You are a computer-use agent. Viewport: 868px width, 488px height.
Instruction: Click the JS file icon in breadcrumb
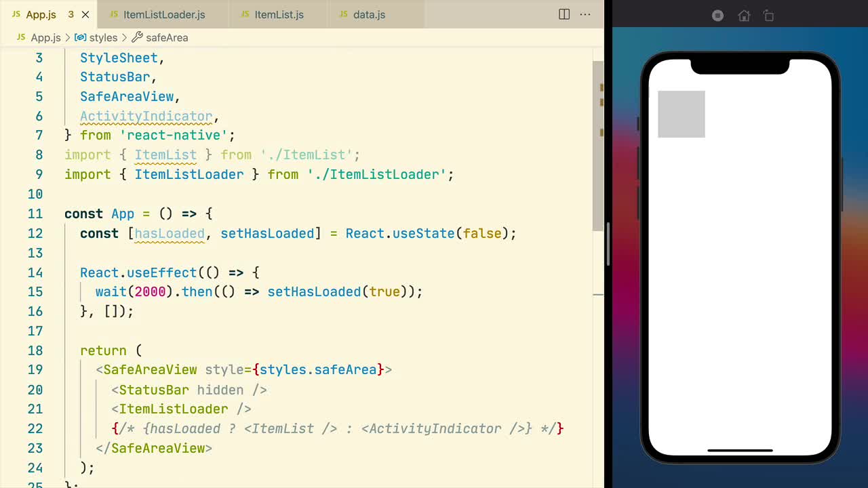(20, 38)
